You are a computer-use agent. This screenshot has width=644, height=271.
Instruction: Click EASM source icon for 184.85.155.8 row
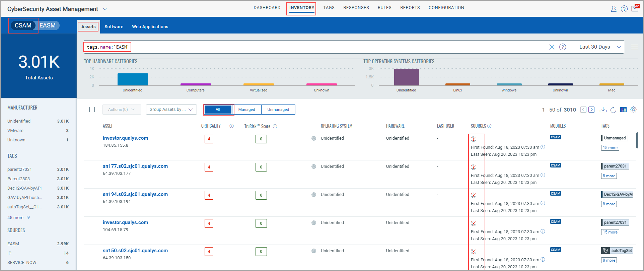474,139
